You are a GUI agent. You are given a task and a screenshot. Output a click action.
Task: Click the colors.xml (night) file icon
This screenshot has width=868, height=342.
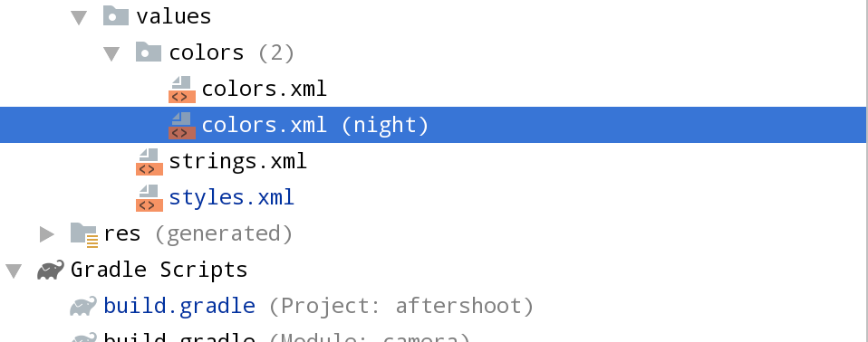182,126
